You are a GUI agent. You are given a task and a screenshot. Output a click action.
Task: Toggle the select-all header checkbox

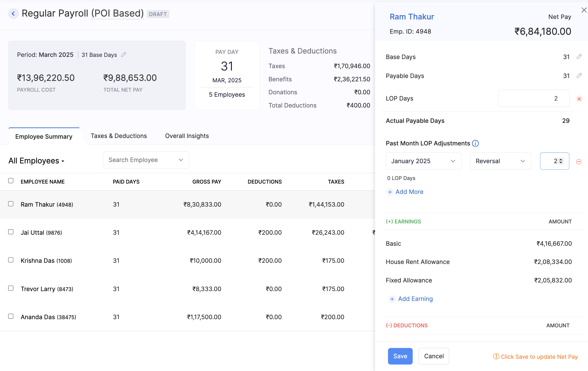(x=11, y=181)
